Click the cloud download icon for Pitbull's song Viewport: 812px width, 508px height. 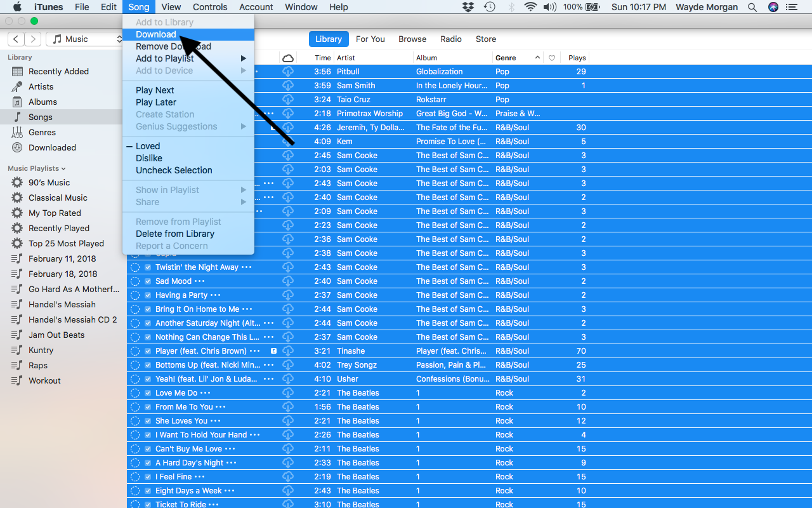click(x=288, y=72)
